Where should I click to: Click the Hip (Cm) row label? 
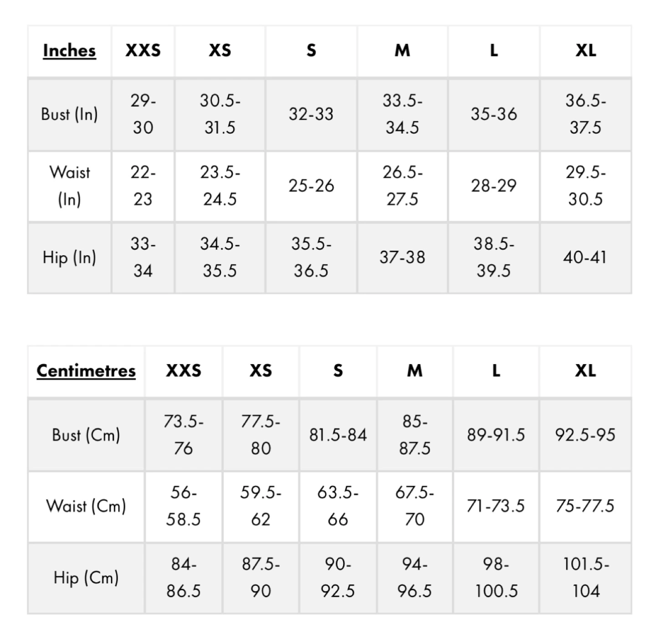[x=86, y=578]
